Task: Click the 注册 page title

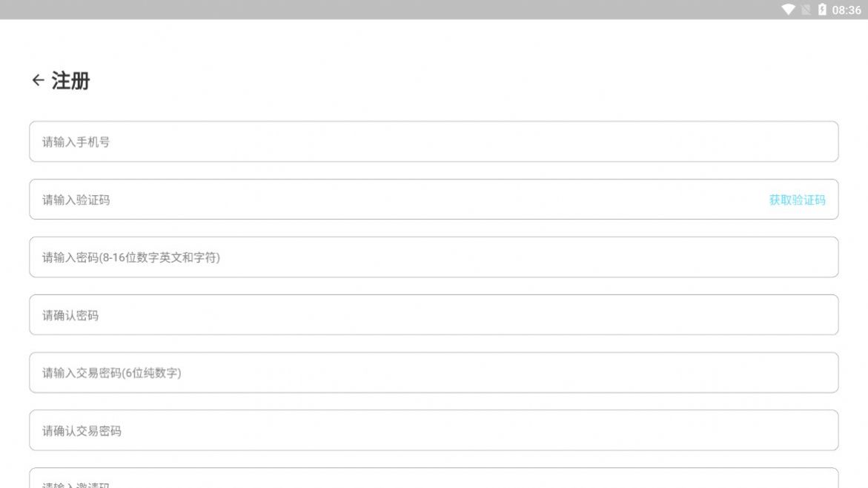Action: 71,81
